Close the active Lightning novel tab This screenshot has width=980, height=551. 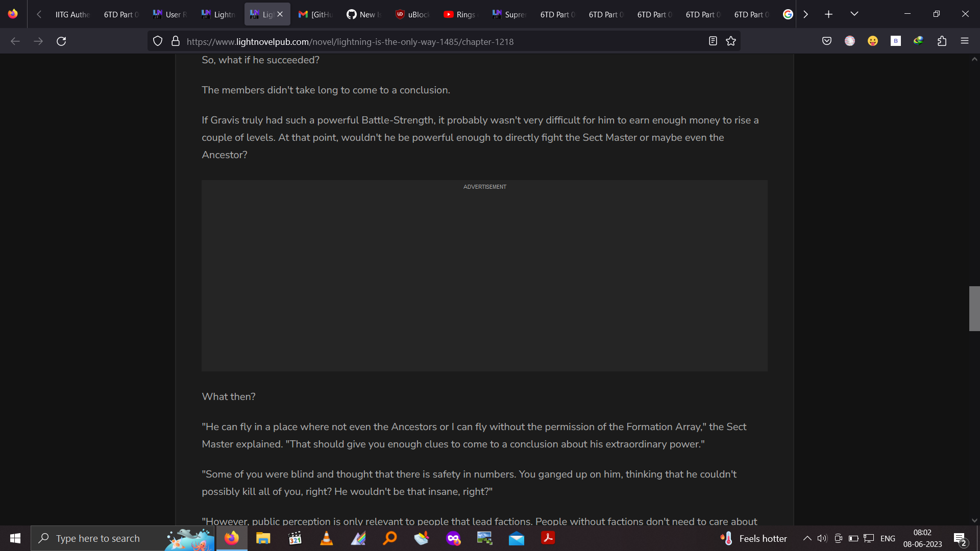pyautogui.click(x=280, y=14)
